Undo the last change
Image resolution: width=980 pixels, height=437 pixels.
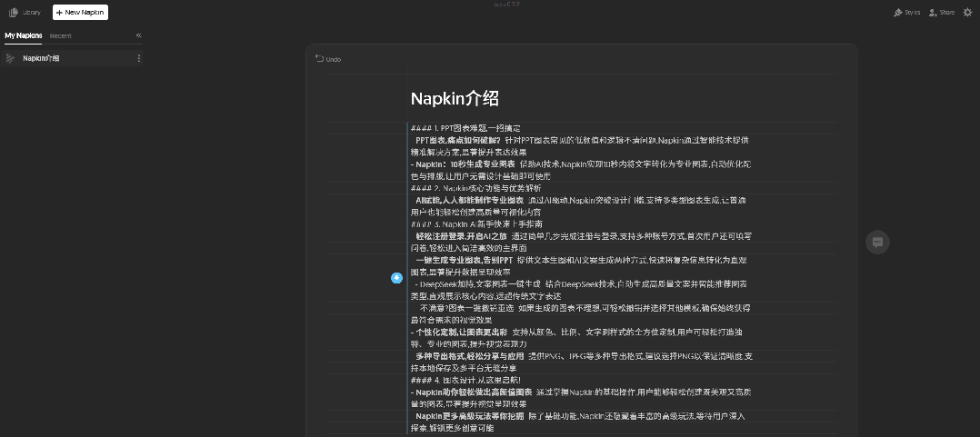pos(328,59)
